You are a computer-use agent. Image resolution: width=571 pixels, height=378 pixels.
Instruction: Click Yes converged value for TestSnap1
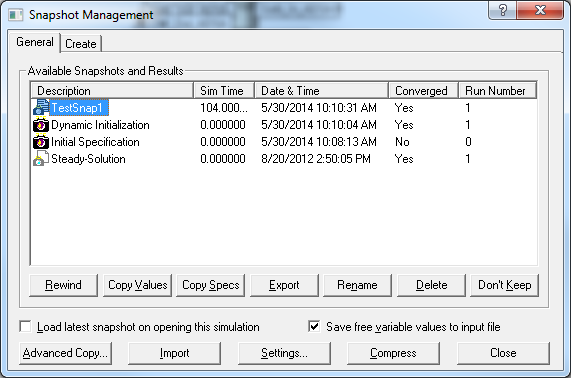click(x=404, y=108)
